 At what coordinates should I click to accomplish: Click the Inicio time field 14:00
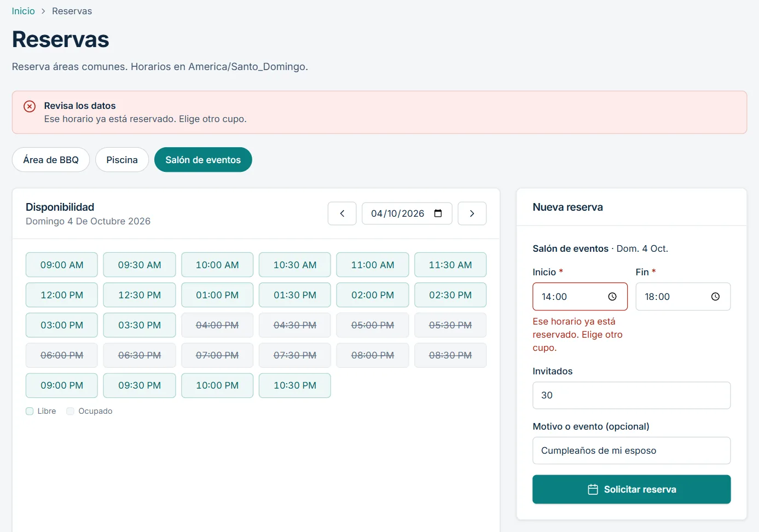point(580,297)
